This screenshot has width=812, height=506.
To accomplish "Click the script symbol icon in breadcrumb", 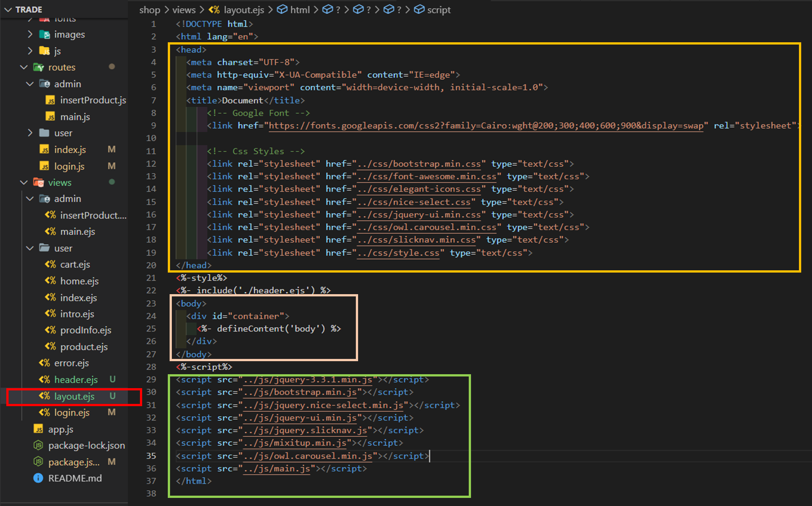I will pyautogui.click(x=419, y=9).
